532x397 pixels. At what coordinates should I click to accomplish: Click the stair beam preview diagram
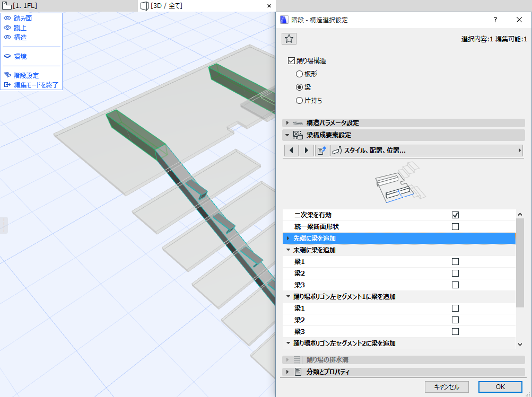pyautogui.click(x=400, y=182)
